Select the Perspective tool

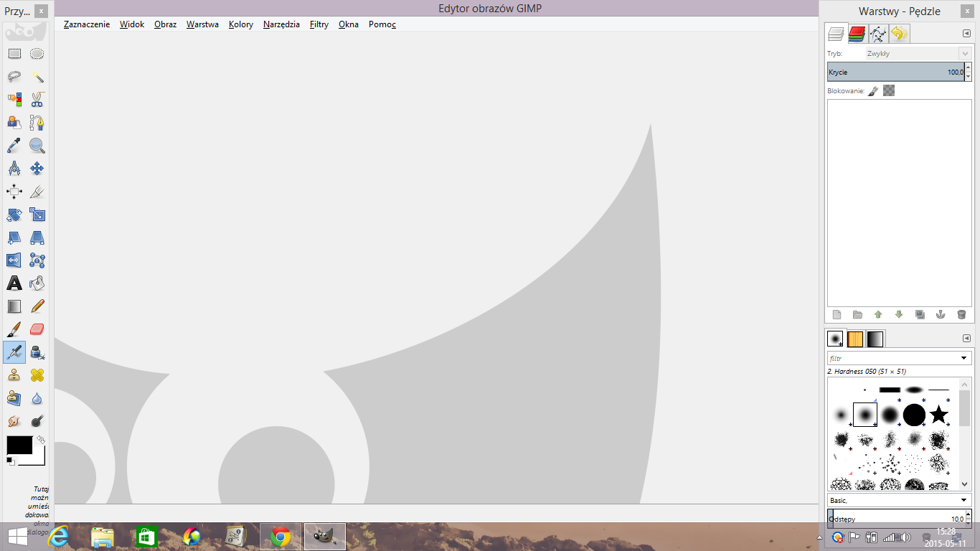[37, 237]
